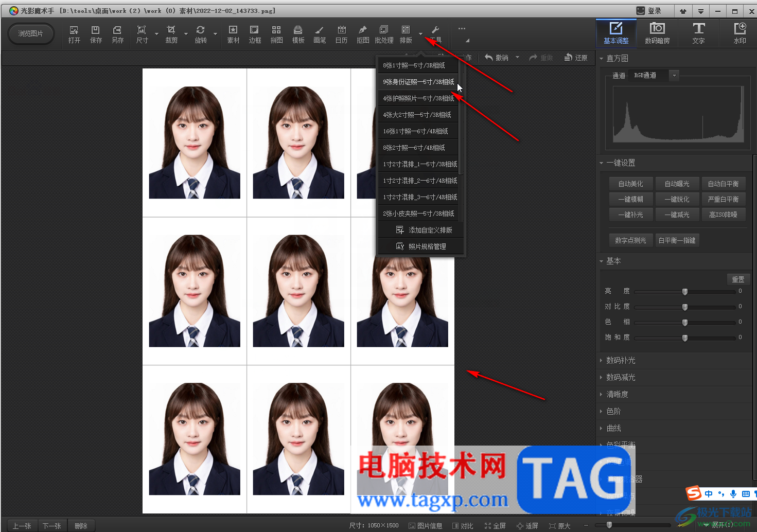757x532 pixels.
Task: Undo the last action with 撤销
Action: point(497,58)
